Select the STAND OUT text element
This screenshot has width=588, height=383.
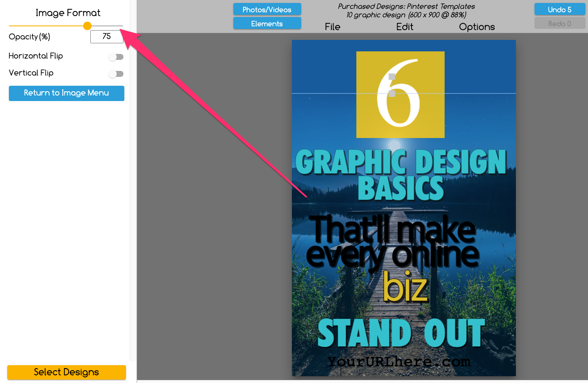(400, 333)
